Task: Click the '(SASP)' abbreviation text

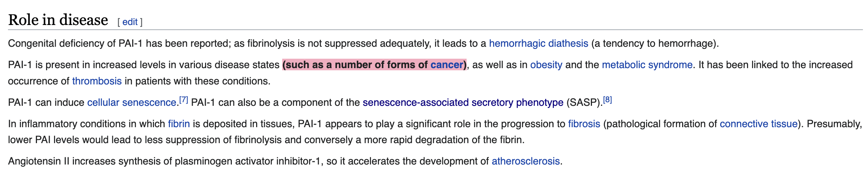Action: (x=583, y=103)
